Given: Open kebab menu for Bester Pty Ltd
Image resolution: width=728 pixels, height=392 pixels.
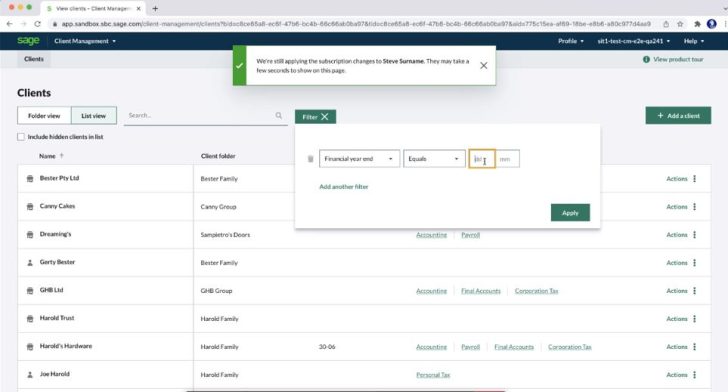Looking at the screenshot, I should point(695,178).
